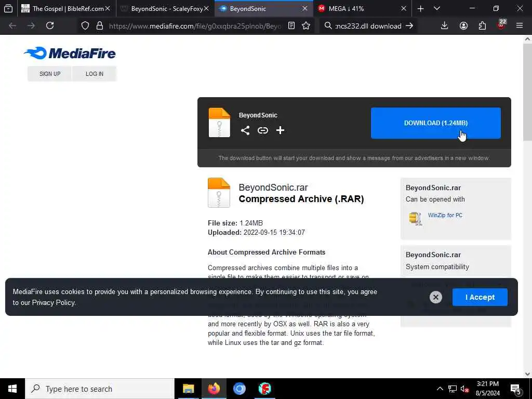Image resolution: width=532 pixels, height=399 pixels.
Task: Open Firefox downloads panel
Action: [445, 25]
